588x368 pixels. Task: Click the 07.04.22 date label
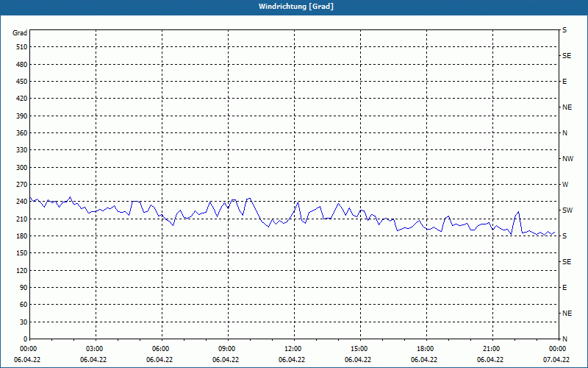[556, 360]
